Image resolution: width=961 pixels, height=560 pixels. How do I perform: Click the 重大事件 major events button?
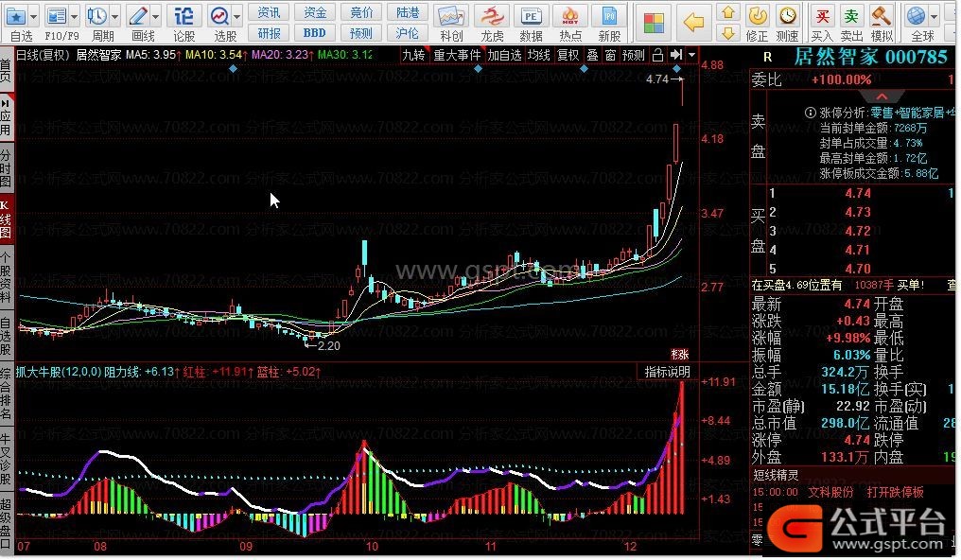457,55
